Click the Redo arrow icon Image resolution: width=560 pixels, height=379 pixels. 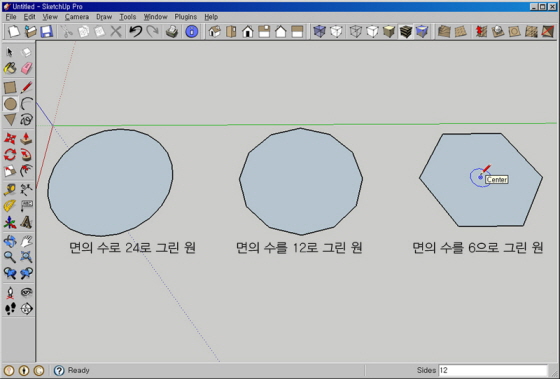tap(153, 32)
